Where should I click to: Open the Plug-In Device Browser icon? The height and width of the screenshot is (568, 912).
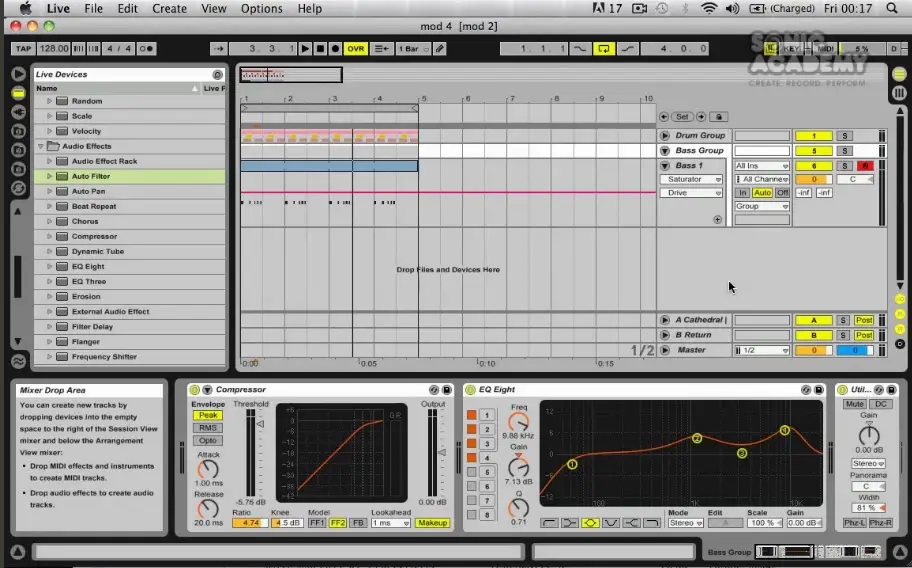click(19, 112)
